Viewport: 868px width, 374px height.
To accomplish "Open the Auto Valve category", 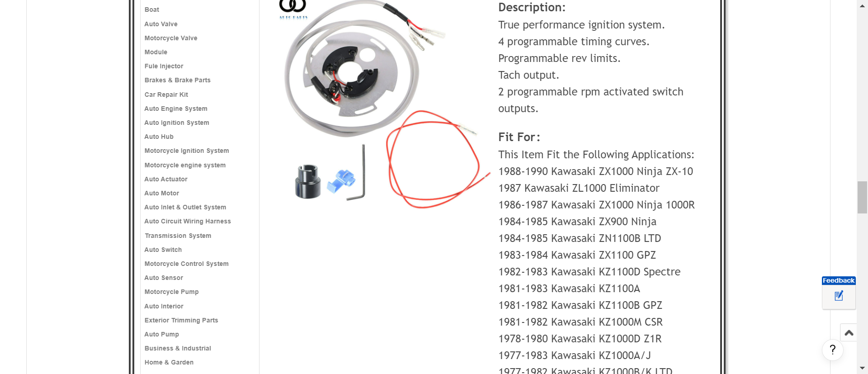I will (x=161, y=24).
